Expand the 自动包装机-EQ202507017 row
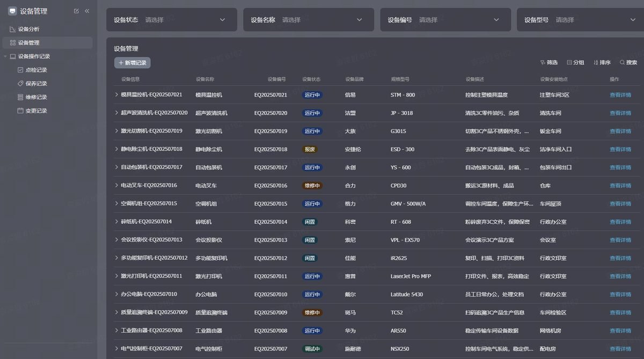 116,167
